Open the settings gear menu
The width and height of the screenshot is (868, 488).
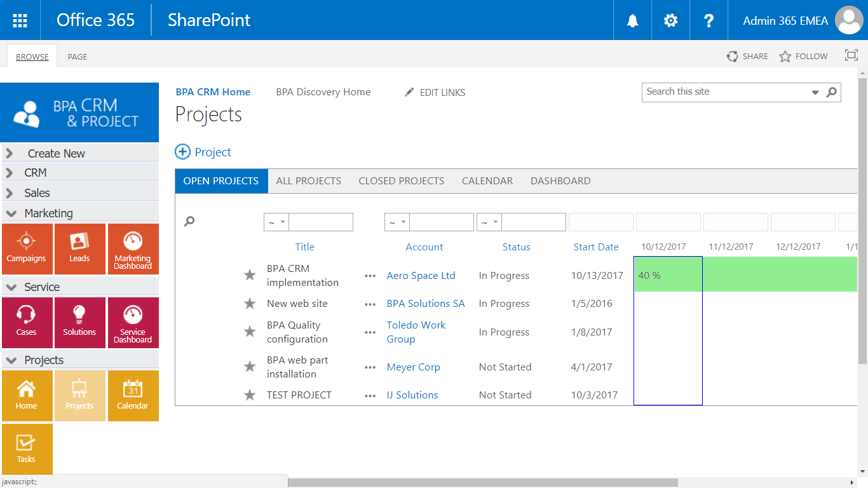[x=670, y=20]
